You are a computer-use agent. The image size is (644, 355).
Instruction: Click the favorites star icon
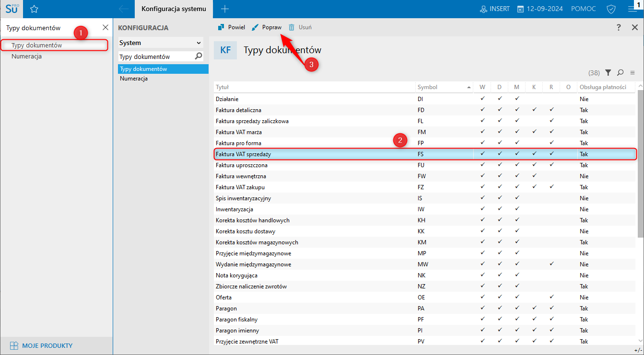point(34,9)
